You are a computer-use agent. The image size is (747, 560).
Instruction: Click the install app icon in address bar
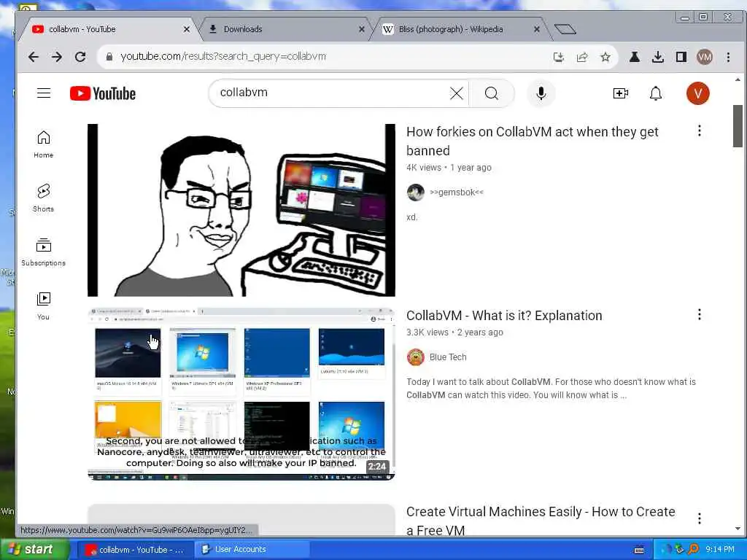coord(559,57)
